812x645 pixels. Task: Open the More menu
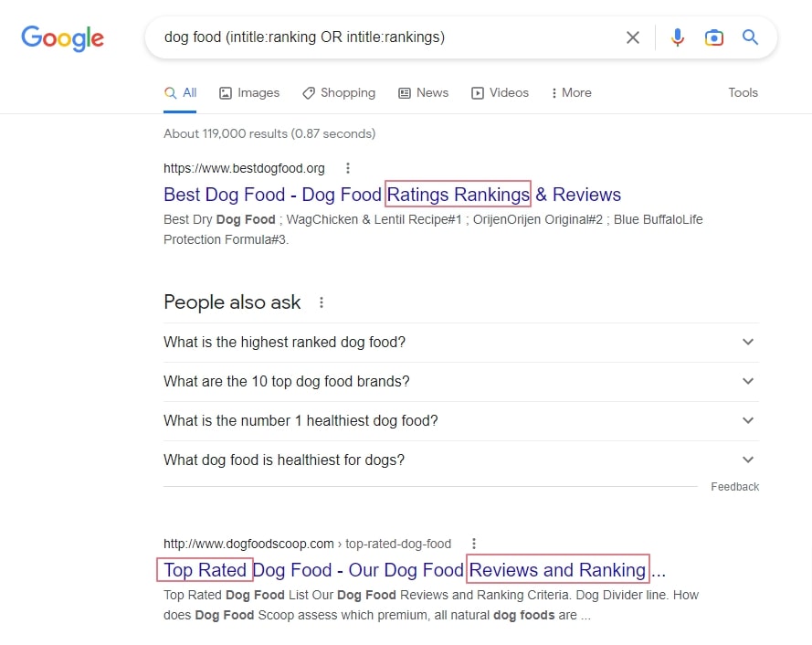coord(571,93)
